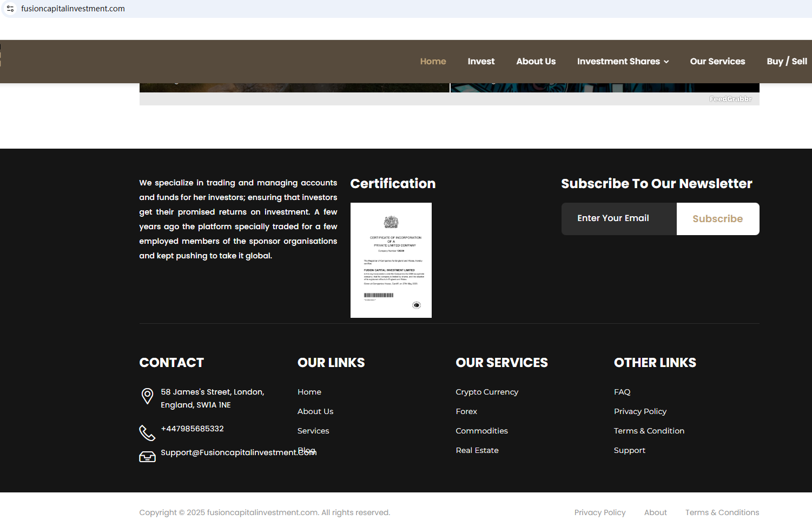Open Privacy Policy in the bottom bar

599,512
